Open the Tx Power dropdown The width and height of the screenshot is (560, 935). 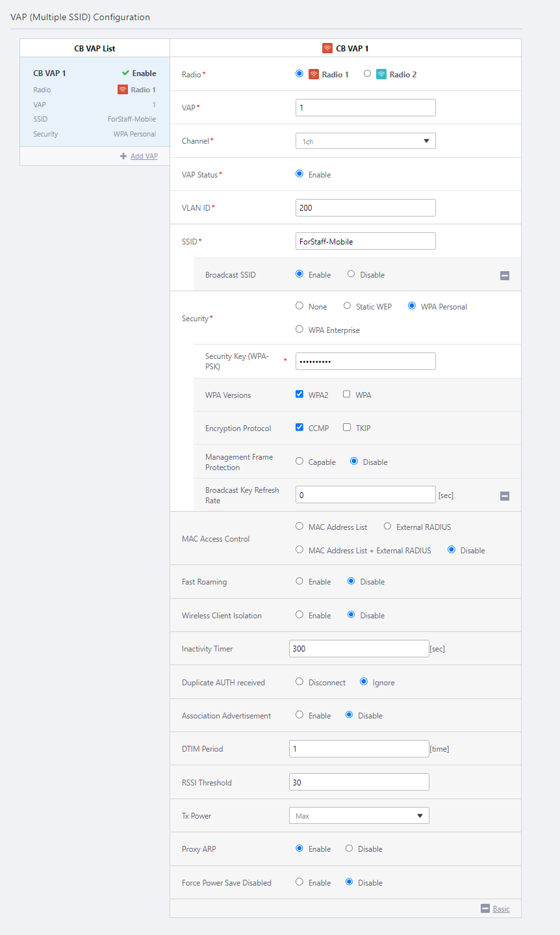[x=359, y=815]
